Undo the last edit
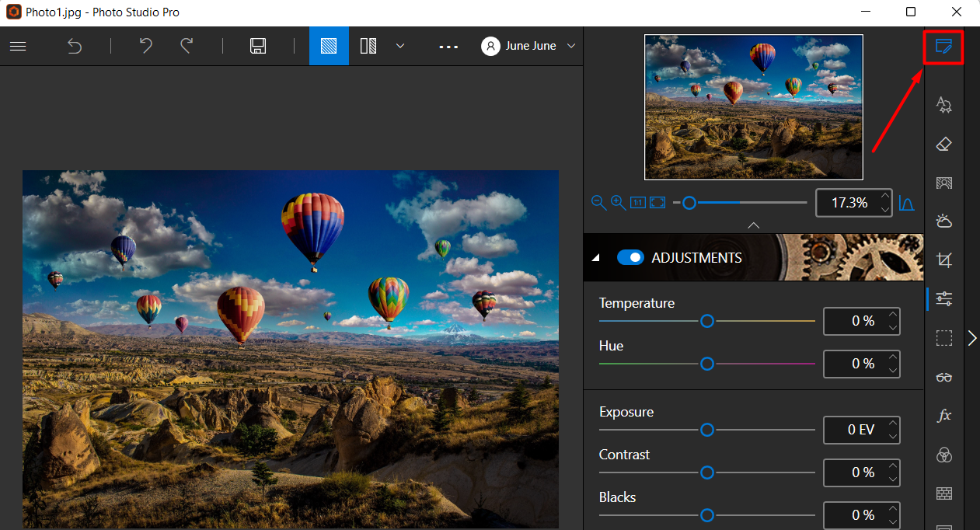This screenshot has width=980, height=530. pyautogui.click(x=145, y=46)
